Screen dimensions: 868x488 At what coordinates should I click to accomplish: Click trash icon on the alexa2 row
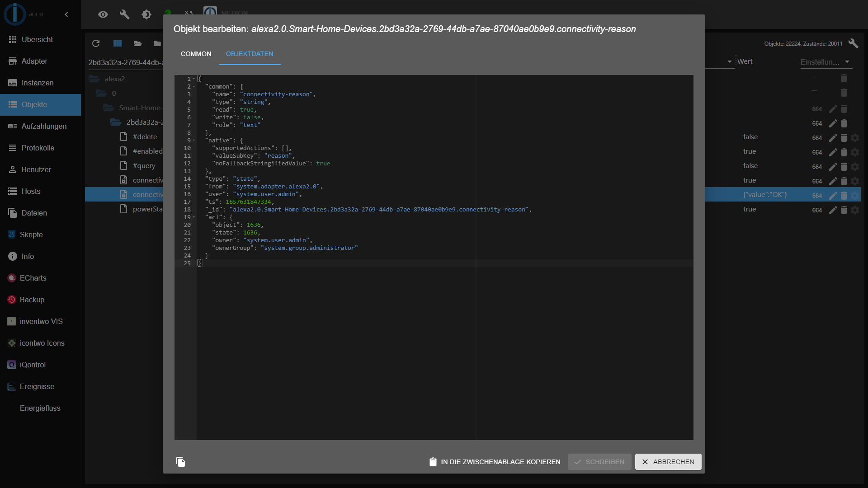pyautogui.click(x=844, y=78)
